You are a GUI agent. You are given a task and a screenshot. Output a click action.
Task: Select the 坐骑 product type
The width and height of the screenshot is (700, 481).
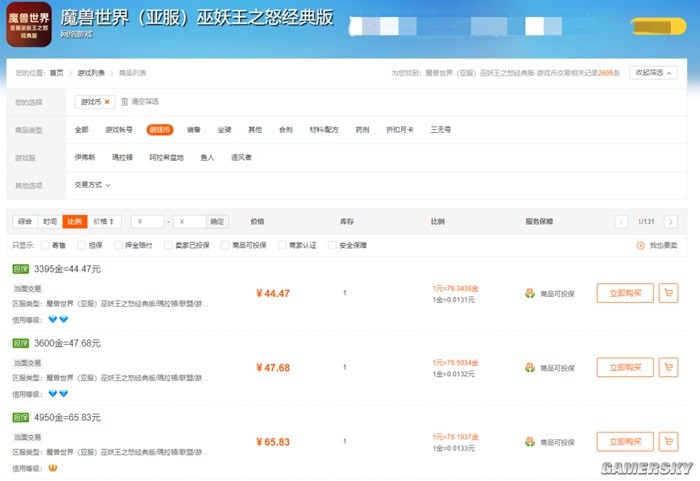point(225,130)
